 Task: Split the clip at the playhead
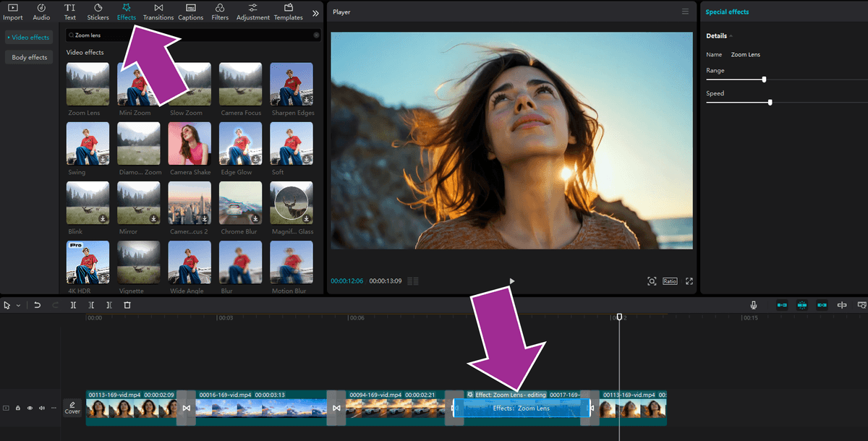point(73,305)
